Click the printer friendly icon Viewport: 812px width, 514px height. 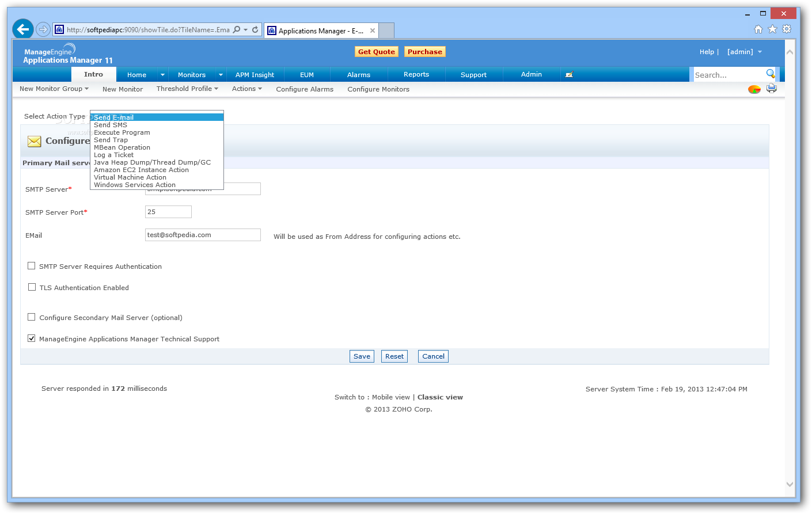[x=772, y=89]
